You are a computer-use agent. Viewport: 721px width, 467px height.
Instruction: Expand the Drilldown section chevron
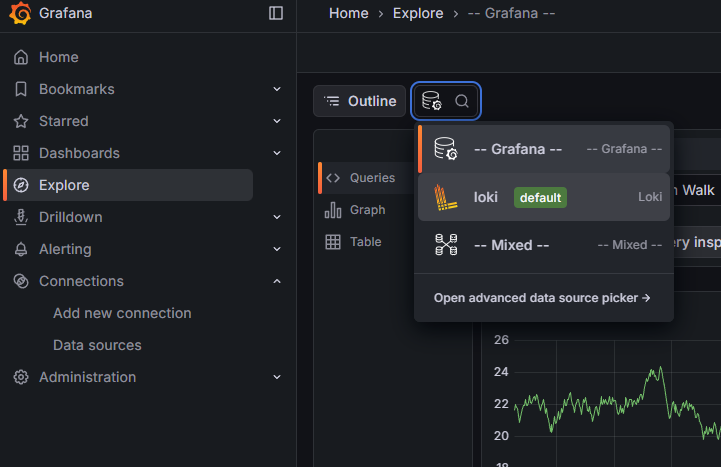tap(277, 217)
